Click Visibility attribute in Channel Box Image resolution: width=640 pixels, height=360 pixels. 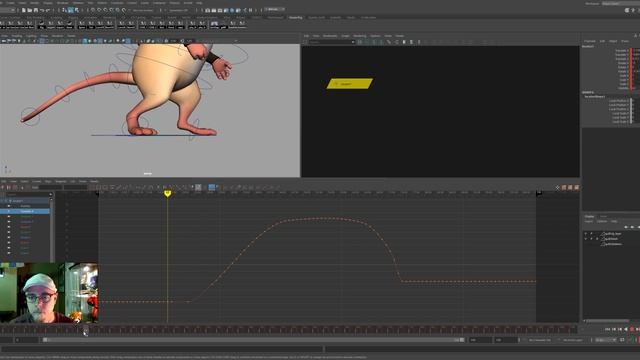(x=623, y=88)
